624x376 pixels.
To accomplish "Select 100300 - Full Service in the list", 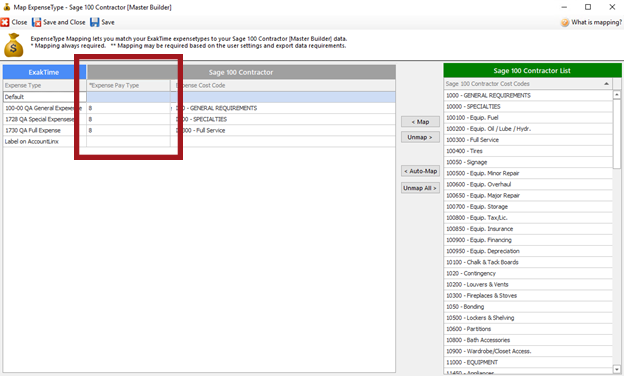I will 528,140.
